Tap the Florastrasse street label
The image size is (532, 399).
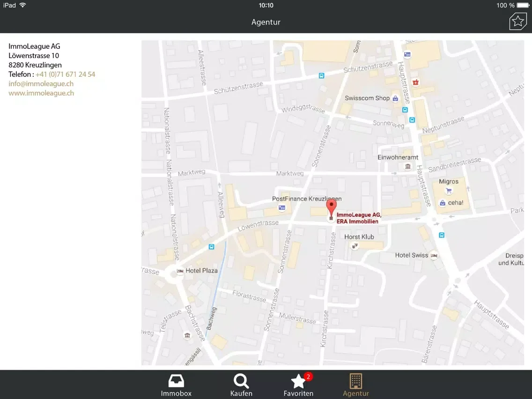249,296
